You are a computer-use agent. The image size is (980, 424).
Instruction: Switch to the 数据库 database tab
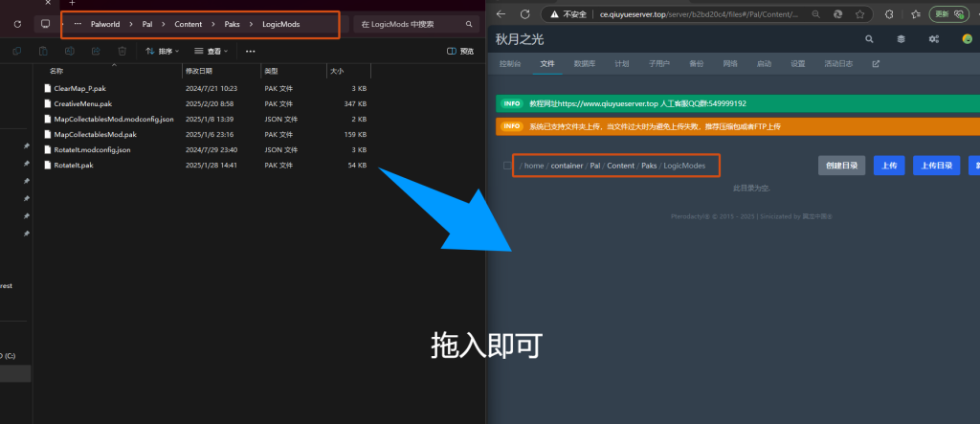click(x=584, y=64)
